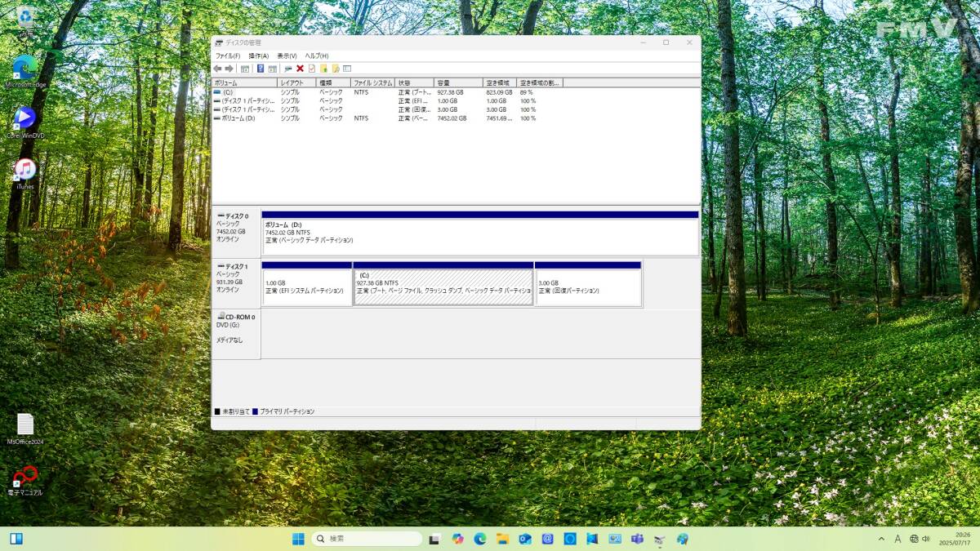Click the ファイル システム column header
This screenshot has height=551, width=980.
(x=372, y=83)
